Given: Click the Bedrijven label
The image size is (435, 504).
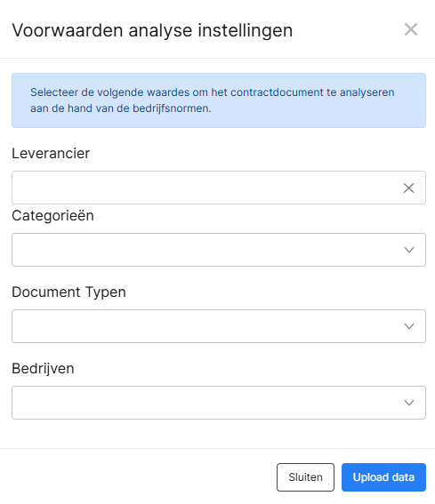Looking at the screenshot, I should pos(43,368).
